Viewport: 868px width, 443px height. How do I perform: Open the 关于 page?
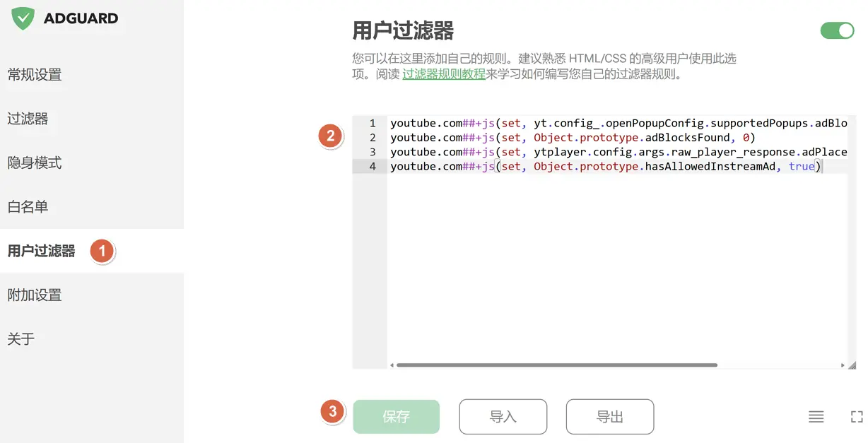pos(21,339)
